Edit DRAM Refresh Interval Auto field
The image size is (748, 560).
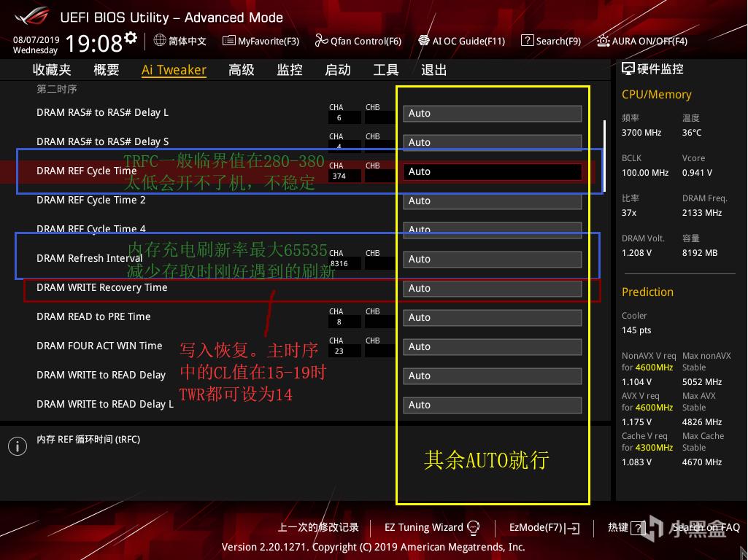click(493, 260)
